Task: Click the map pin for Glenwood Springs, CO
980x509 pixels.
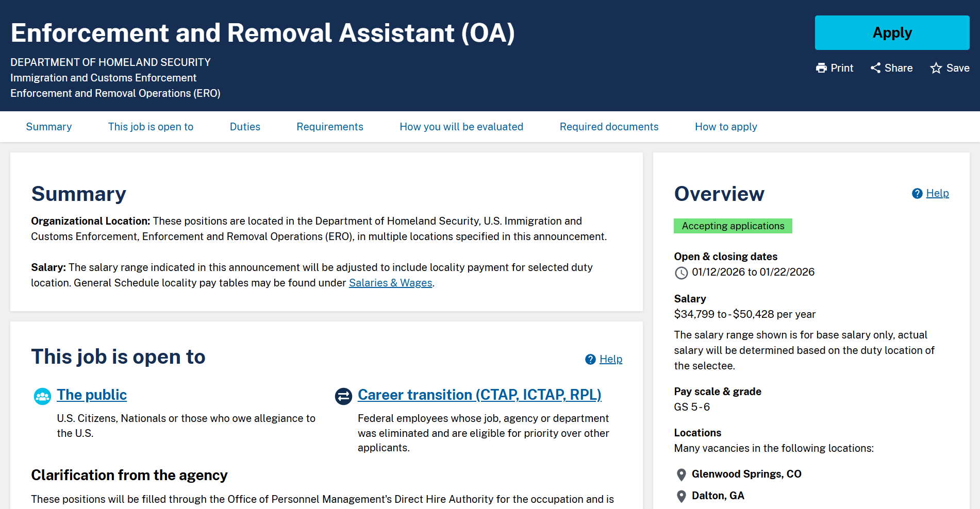Action: coord(681,474)
